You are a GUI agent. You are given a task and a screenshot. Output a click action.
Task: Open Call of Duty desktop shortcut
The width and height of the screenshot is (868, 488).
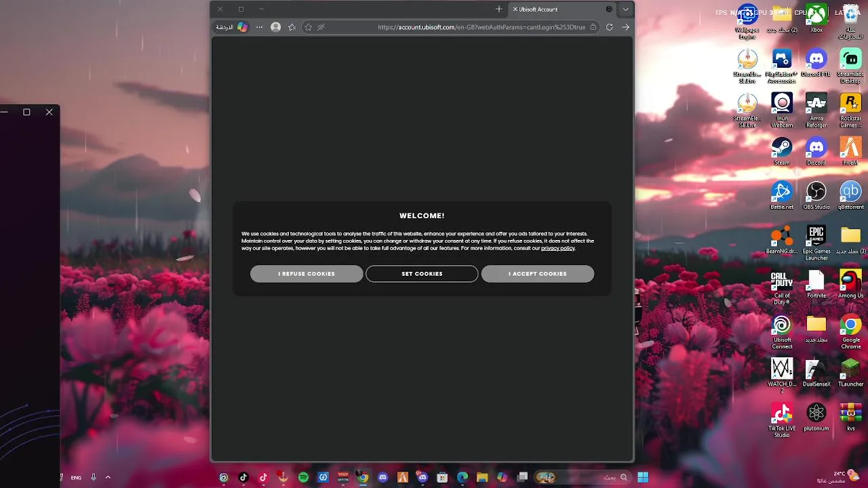pos(782,287)
